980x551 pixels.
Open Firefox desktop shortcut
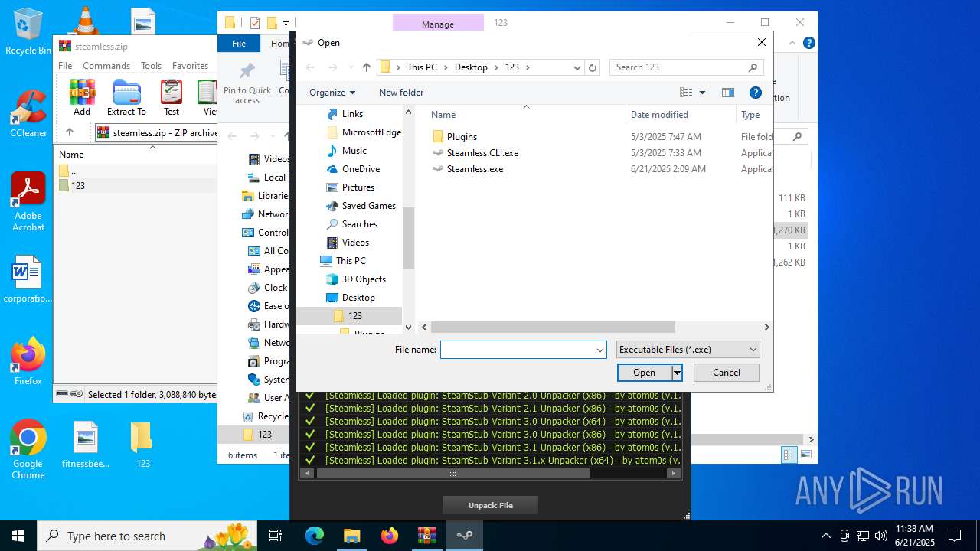point(28,362)
